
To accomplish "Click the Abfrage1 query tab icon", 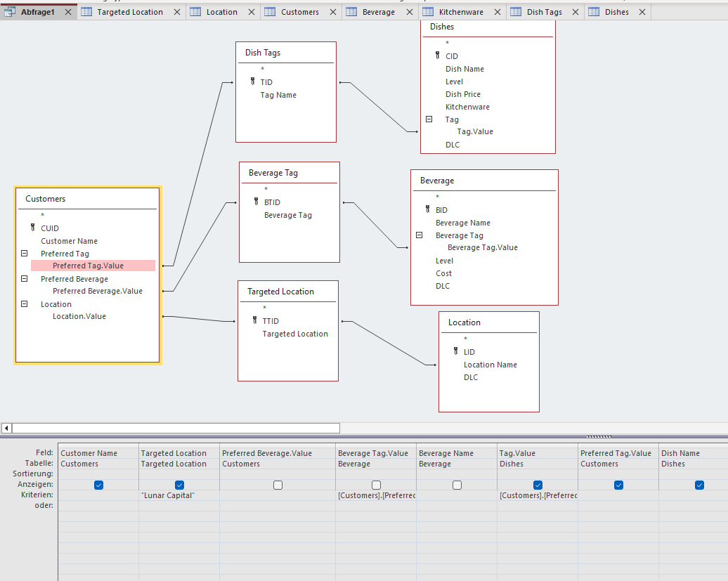I will pyautogui.click(x=10, y=12).
